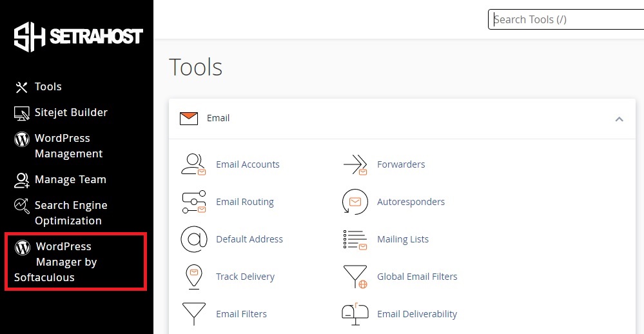Open the Autoresponders link
644x334 pixels.
pos(411,202)
